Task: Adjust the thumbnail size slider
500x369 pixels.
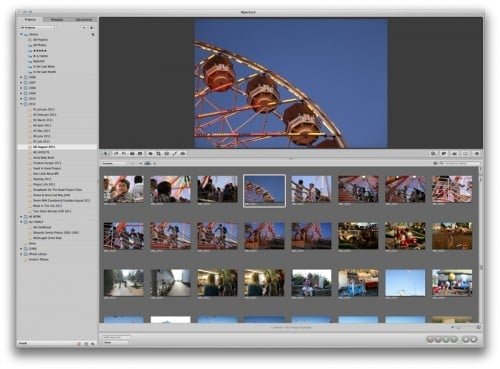Action: pyautogui.click(x=463, y=327)
